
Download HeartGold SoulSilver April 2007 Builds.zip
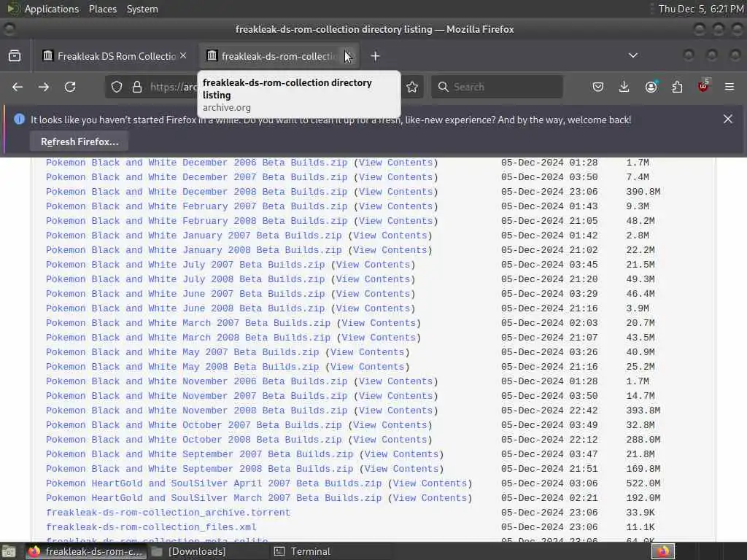214,483
